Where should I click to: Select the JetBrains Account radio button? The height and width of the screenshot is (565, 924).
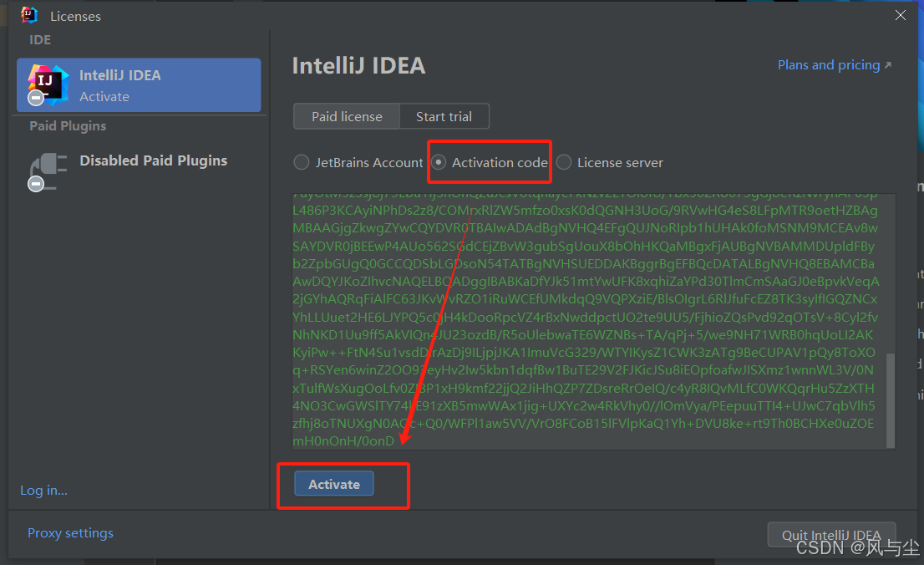[x=302, y=162]
